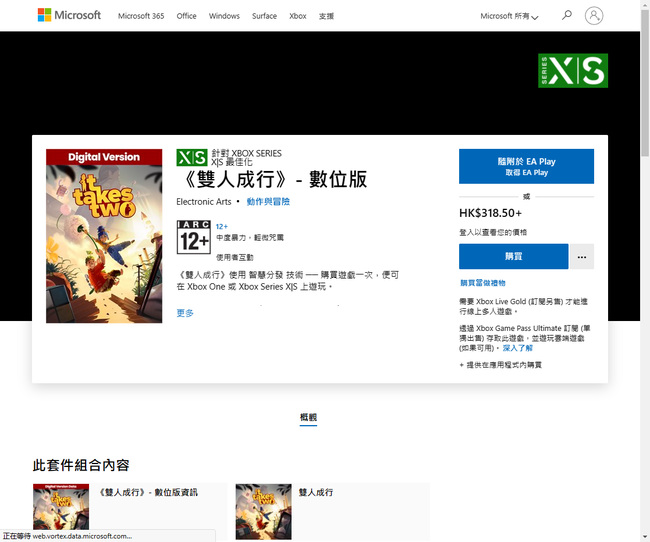Click 使用者互動 text
This screenshot has width=650, height=542.
tap(235, 258)
